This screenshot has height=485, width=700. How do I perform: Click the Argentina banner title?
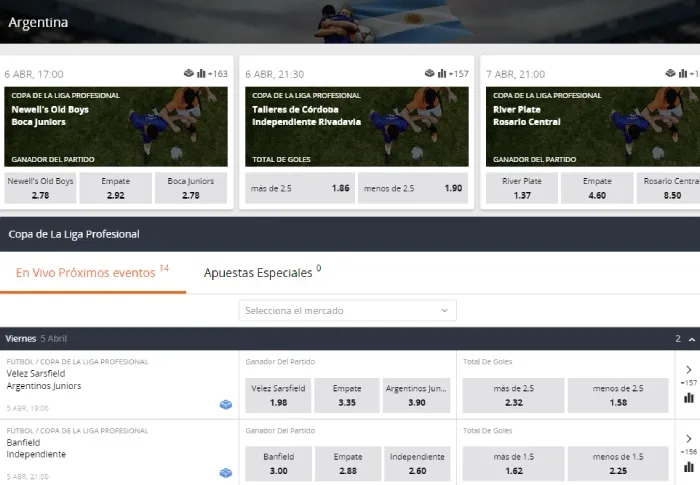(38, 22)
